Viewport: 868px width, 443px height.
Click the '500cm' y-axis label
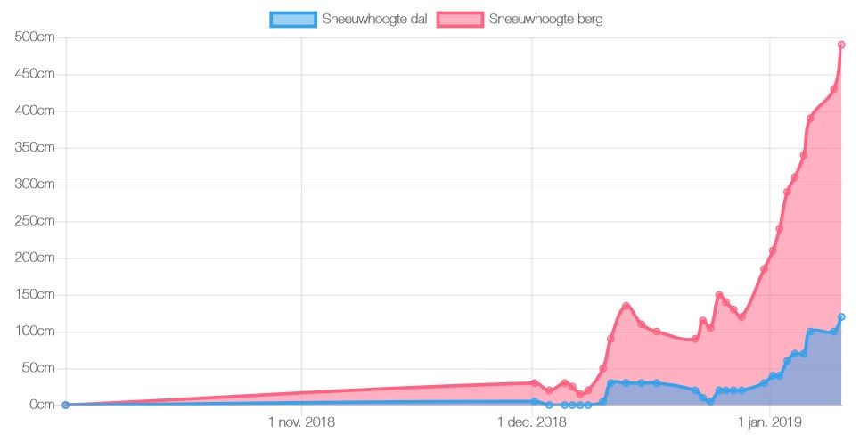(36, 37)
